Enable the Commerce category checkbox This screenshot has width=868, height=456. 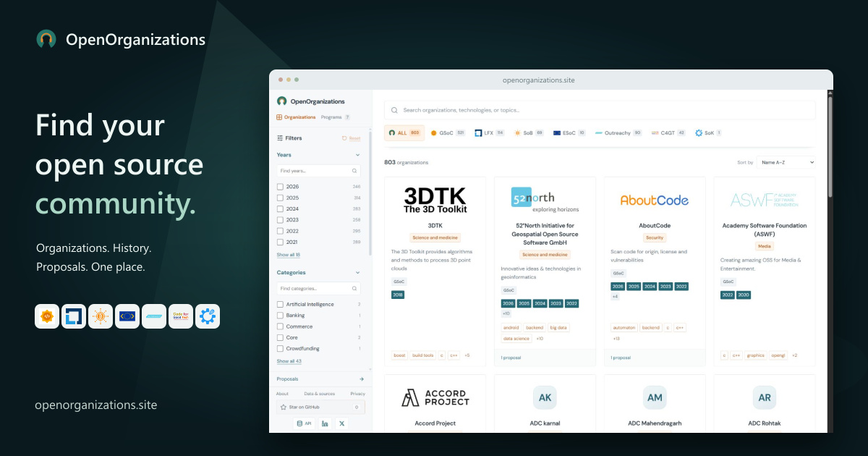click(280, 326)
